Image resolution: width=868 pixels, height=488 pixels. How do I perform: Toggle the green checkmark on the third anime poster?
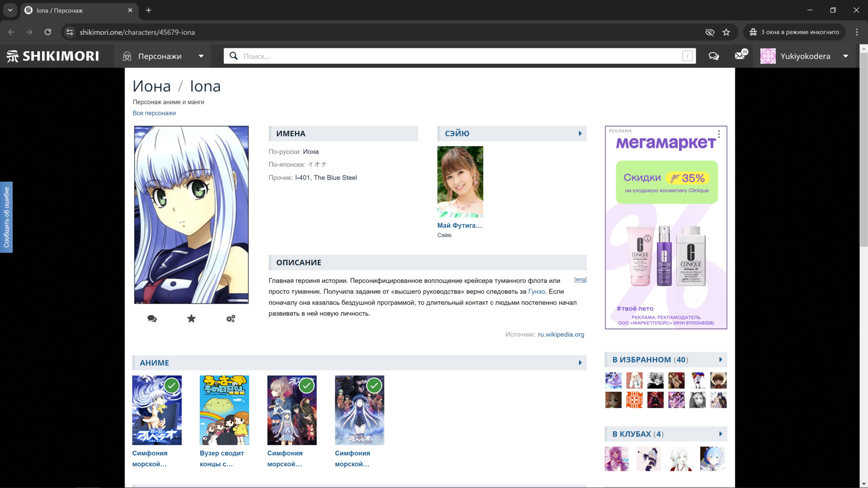(x=307, y=386)
